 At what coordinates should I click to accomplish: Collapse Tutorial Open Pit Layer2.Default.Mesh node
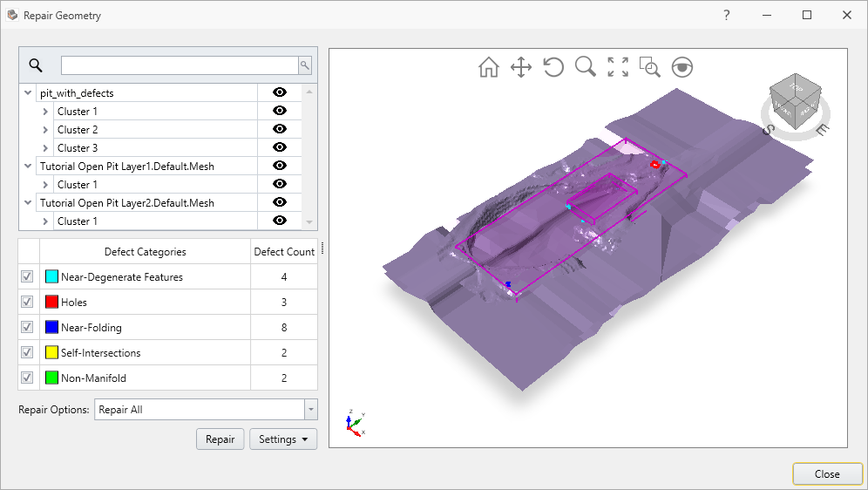28,202
